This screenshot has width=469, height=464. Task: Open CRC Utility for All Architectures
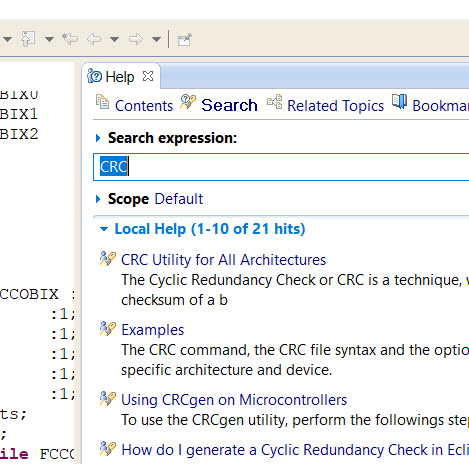(223, 260)
